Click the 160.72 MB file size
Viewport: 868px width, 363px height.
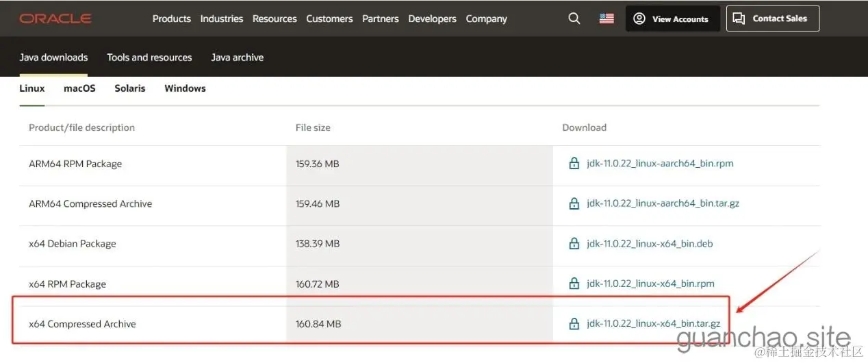[x=318, y=284]
